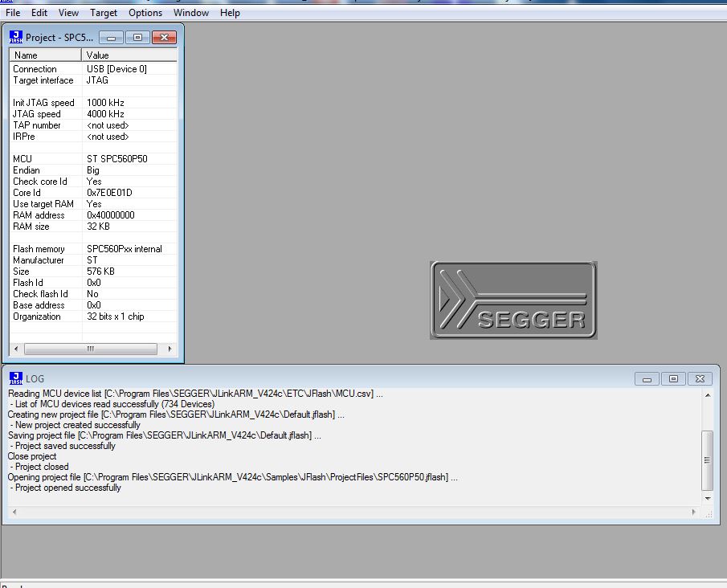Select the IRPre row
Screen dimensions: 727x588
(x=92, y=137)
